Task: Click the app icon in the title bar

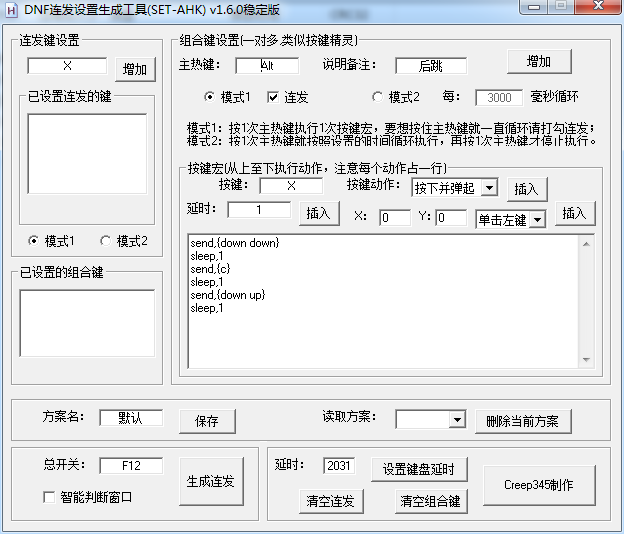Action: (11, 10)
